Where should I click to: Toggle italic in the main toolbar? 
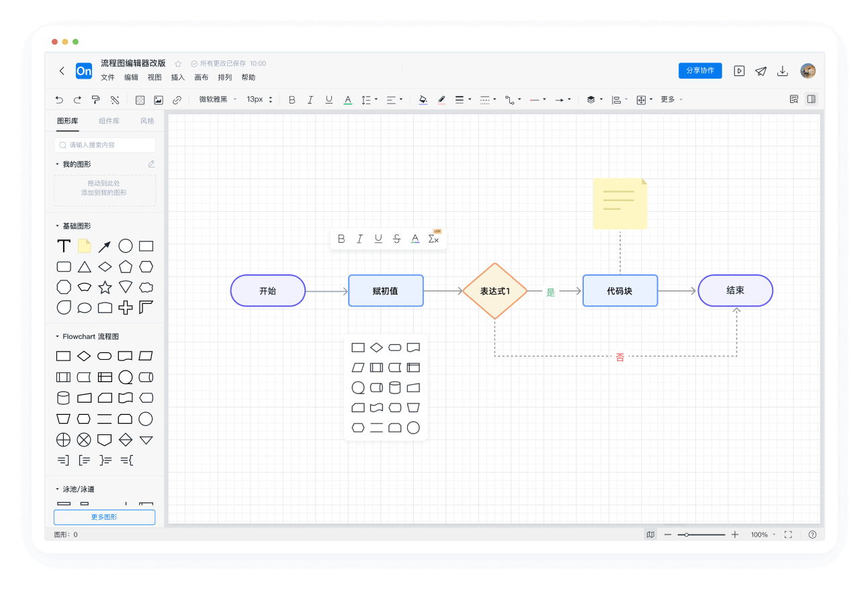coord(310,100)
